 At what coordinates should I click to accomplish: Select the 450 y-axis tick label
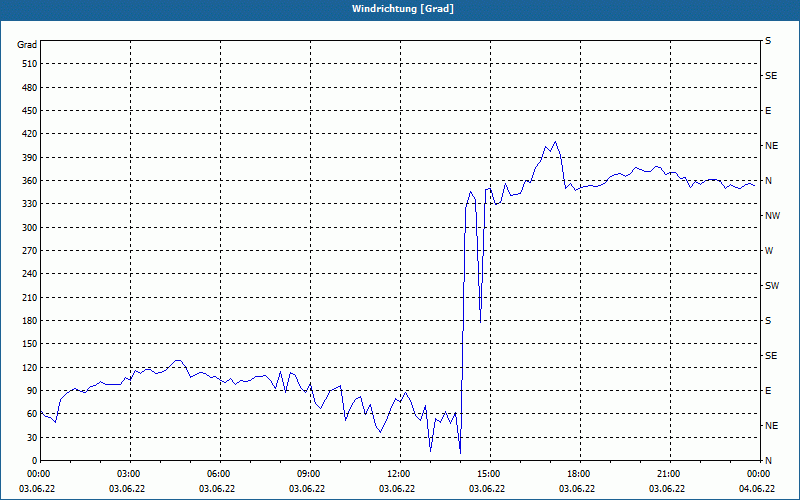30,111
